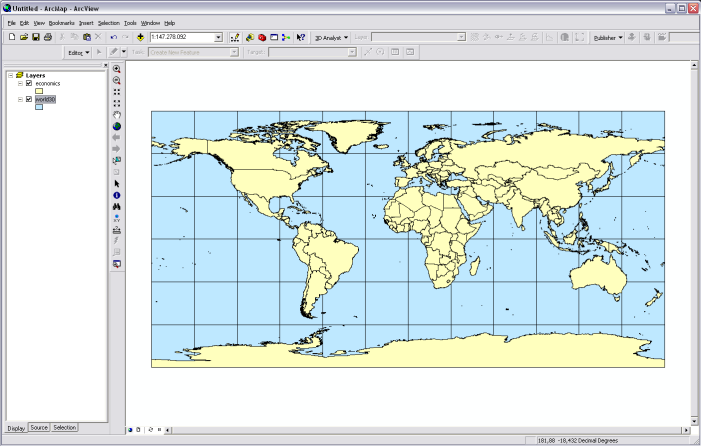Screen dimensions: 701x446
Task: Launch ModelBuilder from toolbar
Action: click(x=286, y=38)
